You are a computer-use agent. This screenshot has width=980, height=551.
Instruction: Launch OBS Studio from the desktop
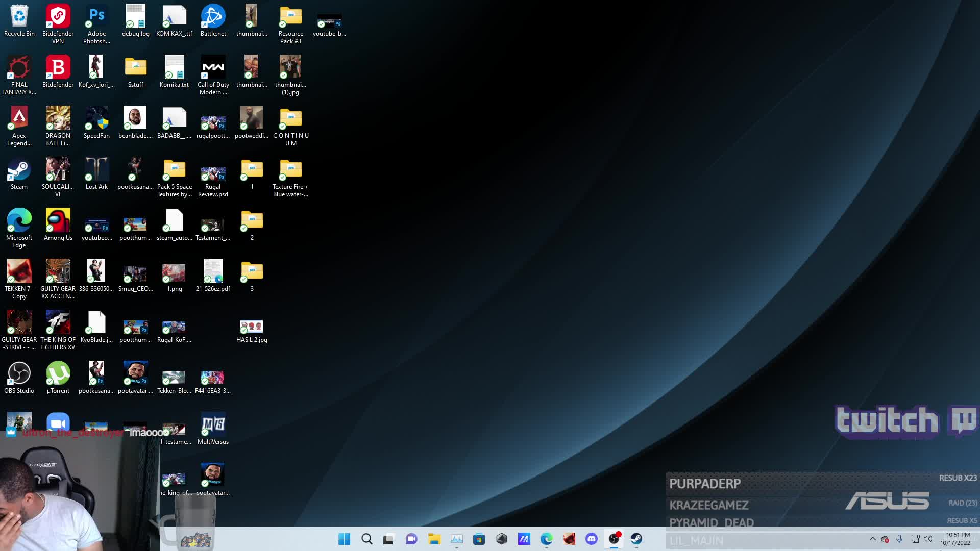[x=19, y=379]
